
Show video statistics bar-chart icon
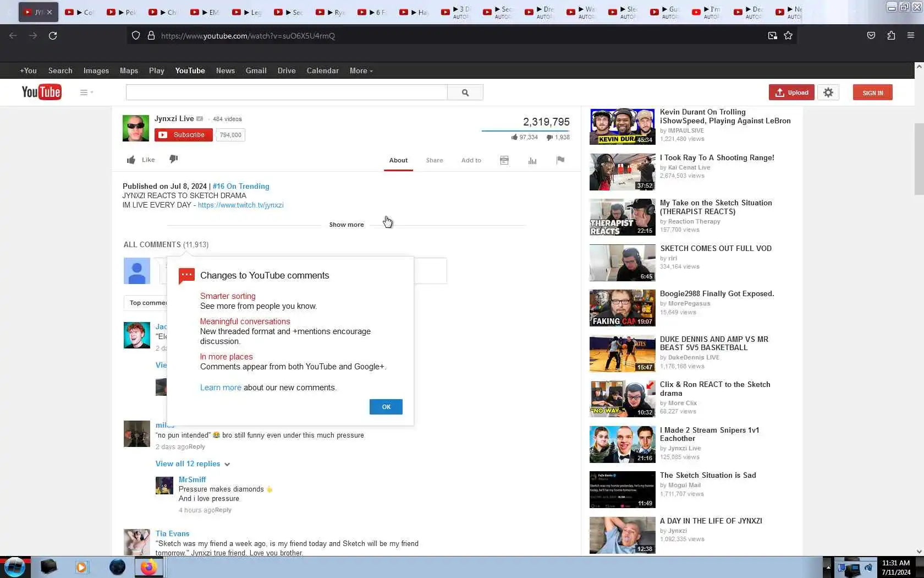[532, 161]
